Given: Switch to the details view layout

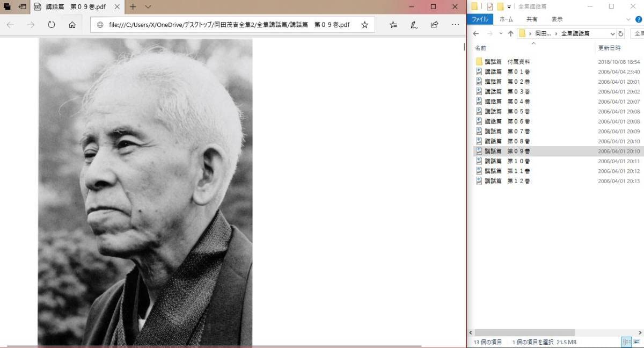Looking at the screenshot, I should coord(626,342).
